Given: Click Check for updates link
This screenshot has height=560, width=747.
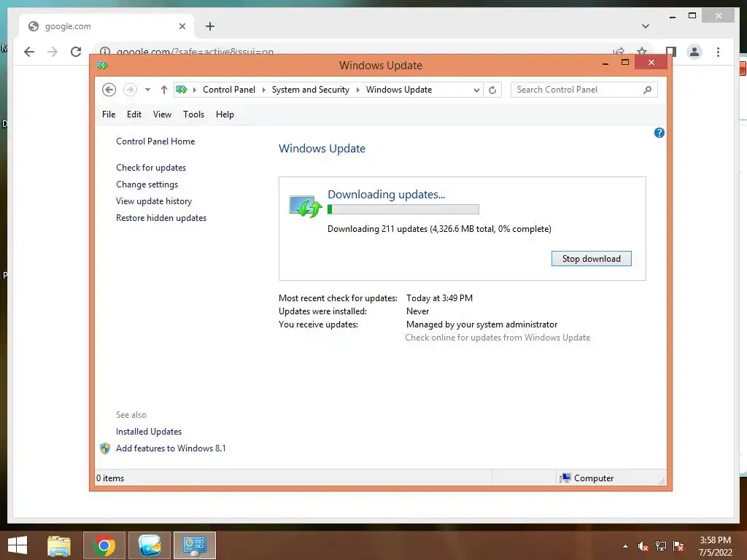Looking at the screenshot, I should coord(151,168).
